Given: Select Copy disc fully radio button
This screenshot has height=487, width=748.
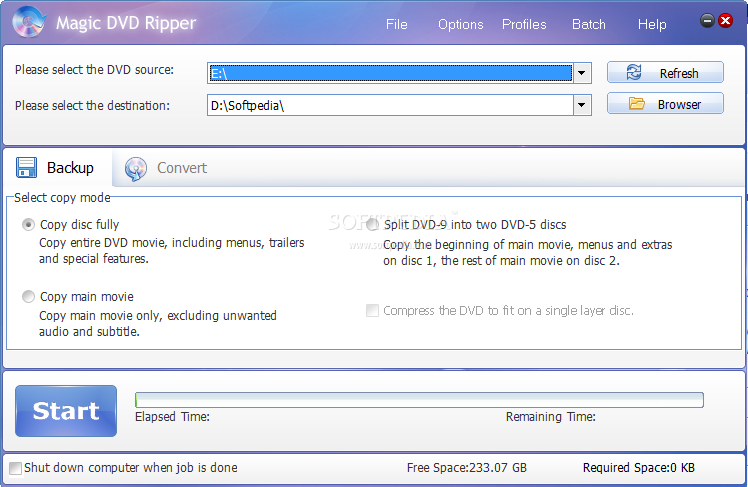Looking at the screenshot, I should [28, 225].
